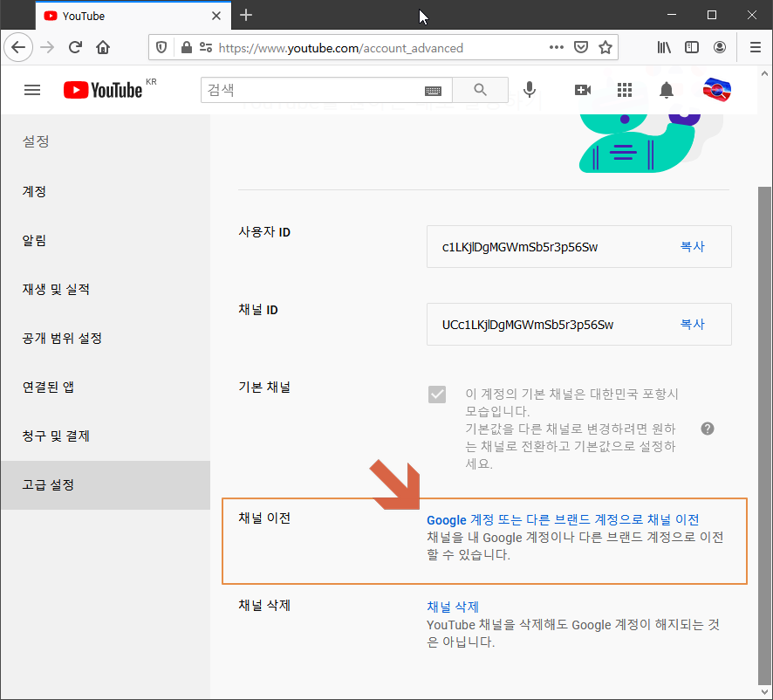Click scrollbar up arrow

click(x=764, y=74)
